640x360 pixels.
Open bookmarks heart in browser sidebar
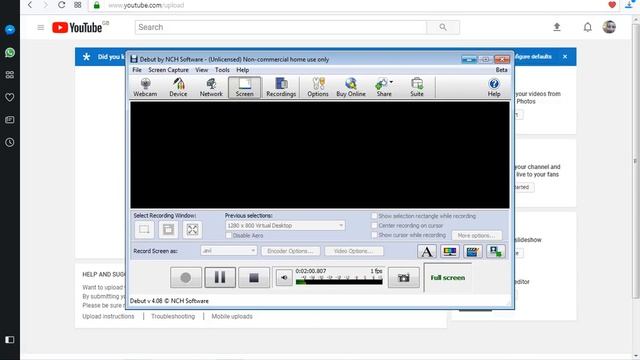(x=10, y=97)
